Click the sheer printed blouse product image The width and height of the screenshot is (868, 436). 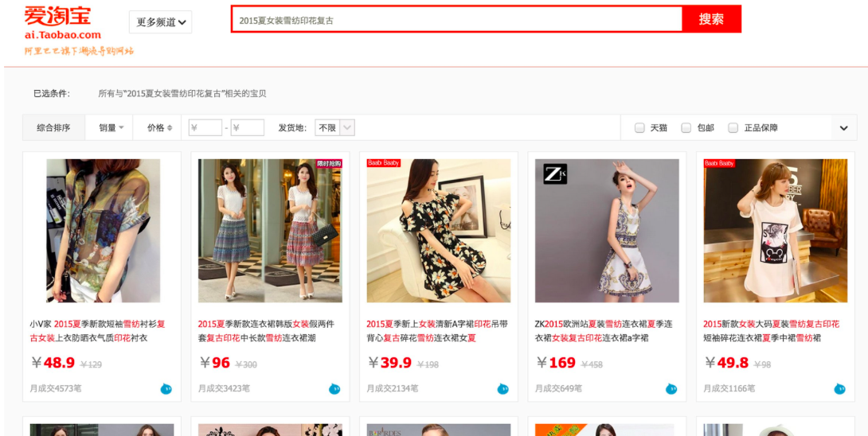point(103,231)
